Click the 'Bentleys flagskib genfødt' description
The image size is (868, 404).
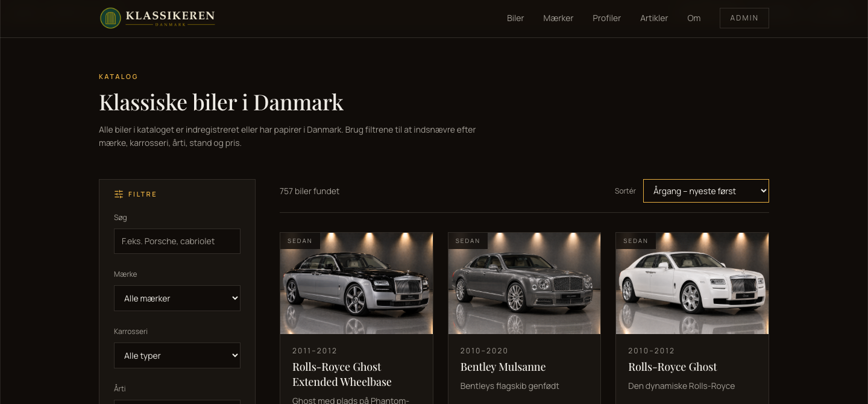(510, 386)
